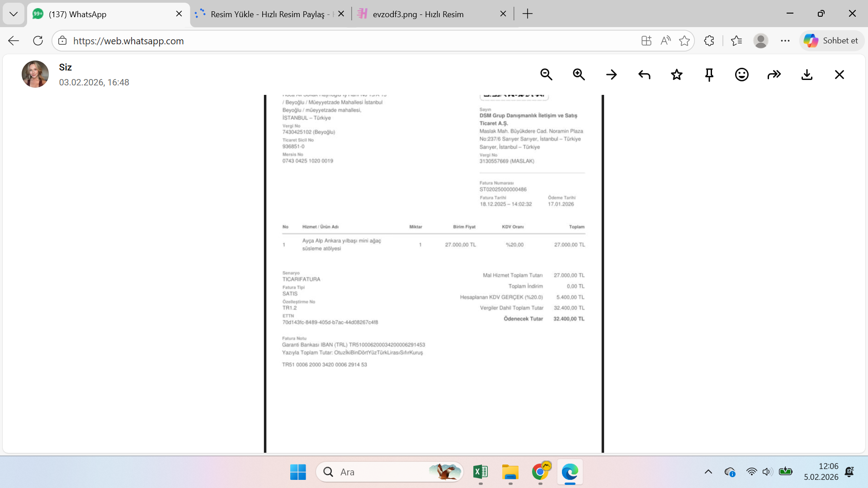The height and width of the screenshot is (488, 868).
Task: Open the browser profile menu
Action: click(761, 41)
